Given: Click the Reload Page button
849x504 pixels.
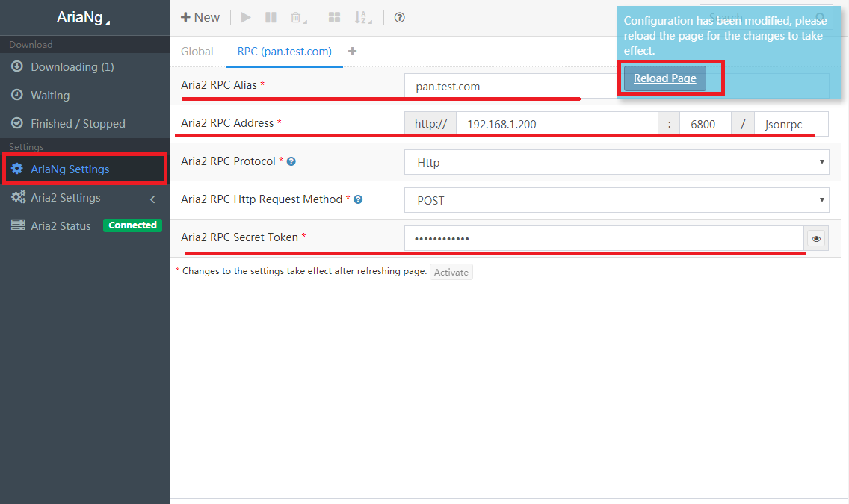Looking at the screenshot, I should [x=665, y=78].
